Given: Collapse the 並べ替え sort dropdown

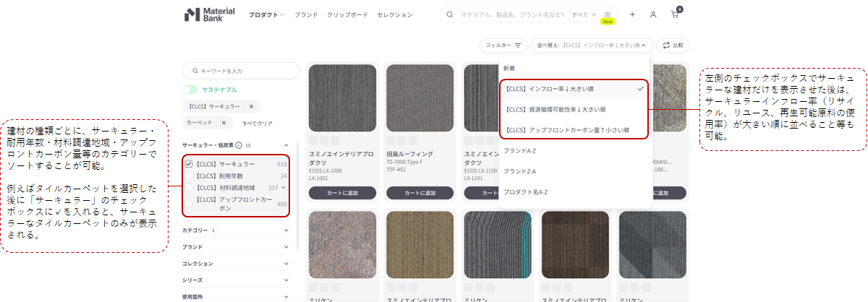Looking at the screenshot, I should tap(592, 45).
